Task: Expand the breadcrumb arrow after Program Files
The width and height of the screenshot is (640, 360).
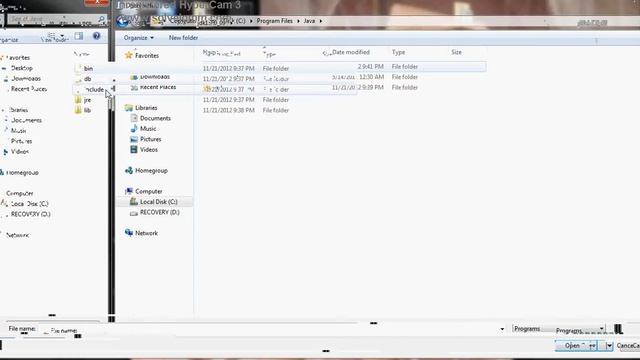Action: [298, 21]
